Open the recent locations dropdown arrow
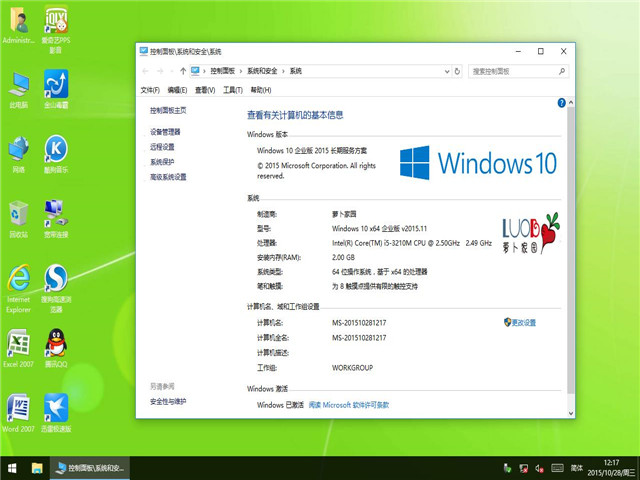This screenshot has height=480, width=640. tap(172, 71)
